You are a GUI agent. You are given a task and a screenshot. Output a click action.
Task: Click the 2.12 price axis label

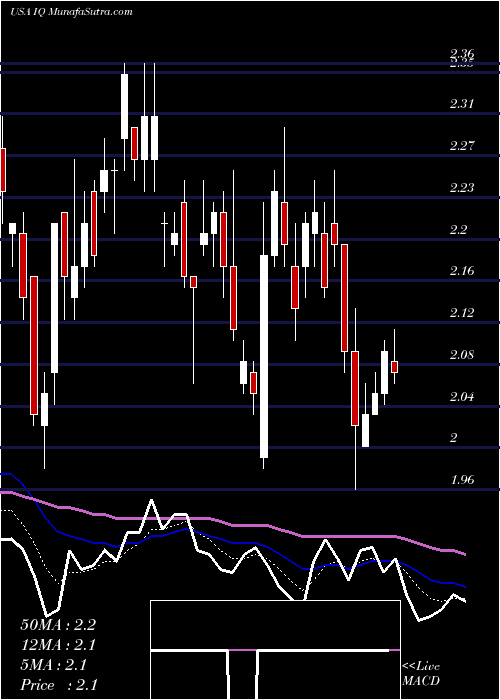coord(461,313)
